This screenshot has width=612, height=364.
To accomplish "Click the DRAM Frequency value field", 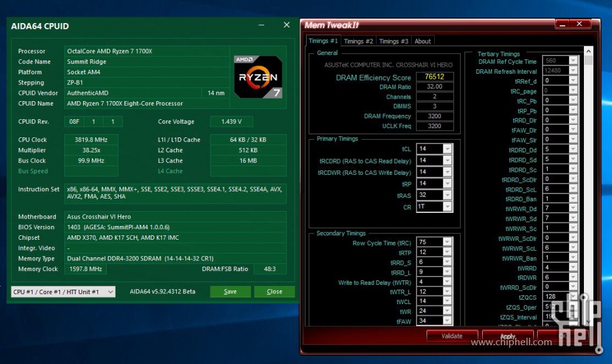I will tap(435, 116).
